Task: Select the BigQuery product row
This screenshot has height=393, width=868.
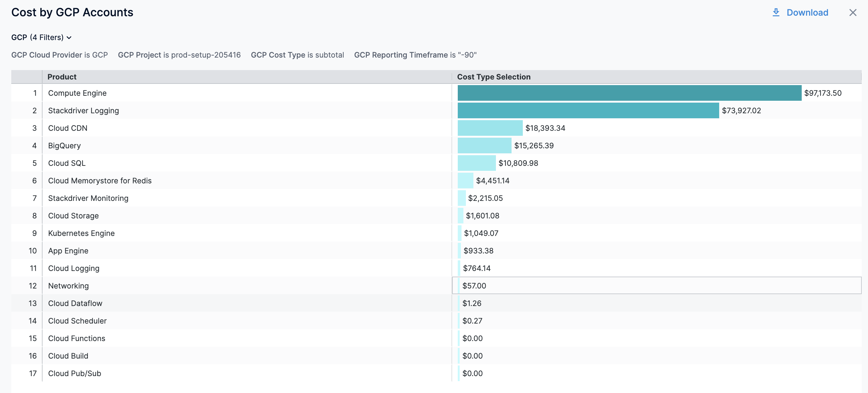Action: 64,145
